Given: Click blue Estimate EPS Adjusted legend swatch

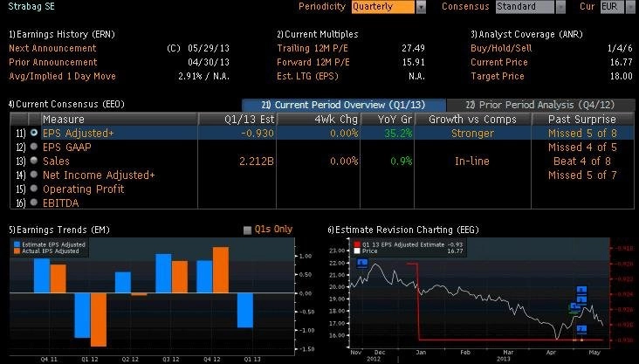Looking at the screenshot, I should coord(17,244).
